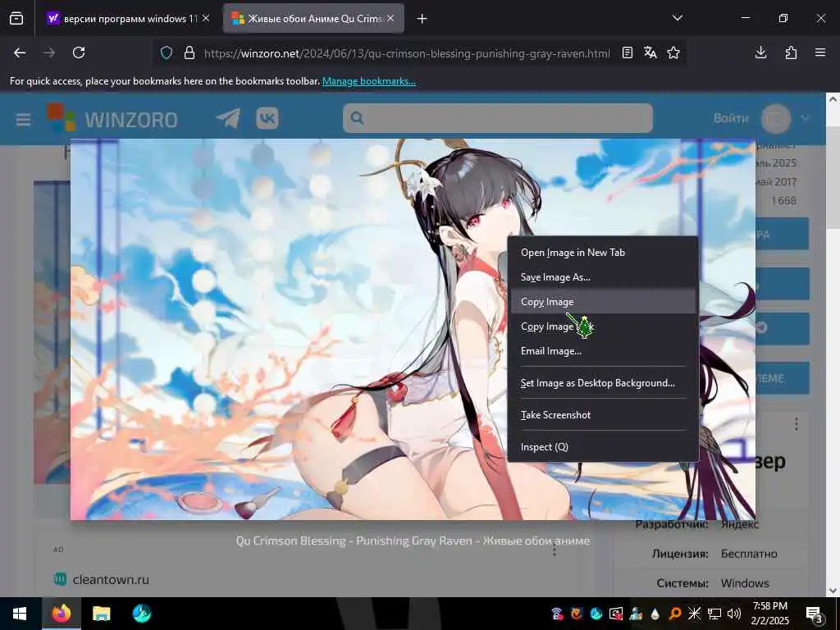Click the "Бесплатно" license value

[749, 554]
